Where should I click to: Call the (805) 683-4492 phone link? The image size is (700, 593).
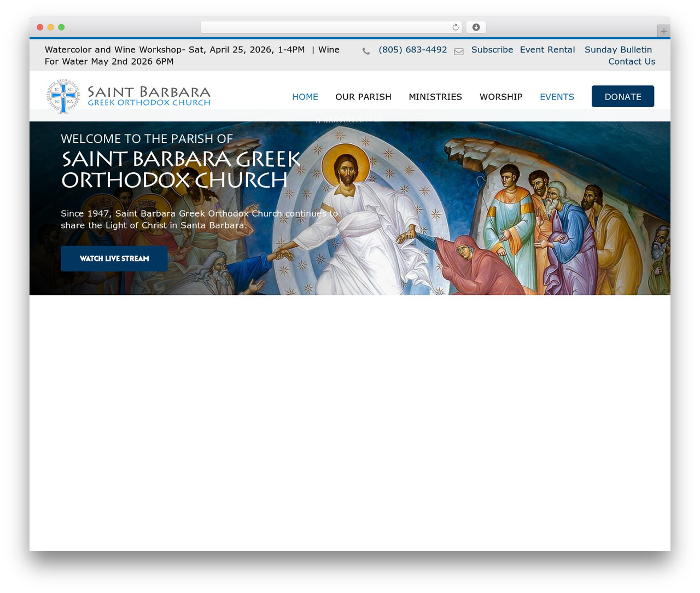click(x=413, y=50)
